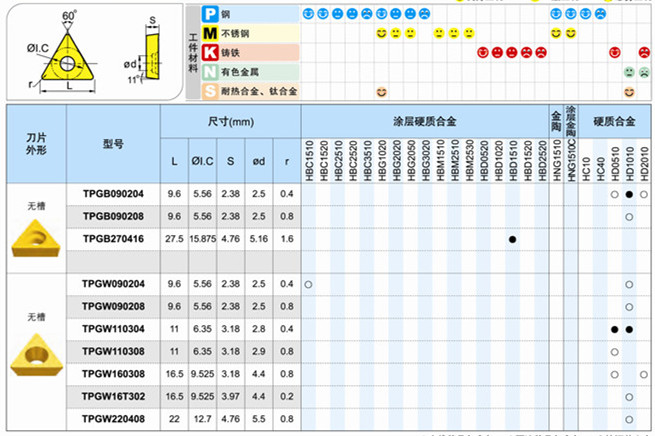655x436 pixels.
Task: Click the yellow M stainless steel icon
Action: click(x=210, y=34)
